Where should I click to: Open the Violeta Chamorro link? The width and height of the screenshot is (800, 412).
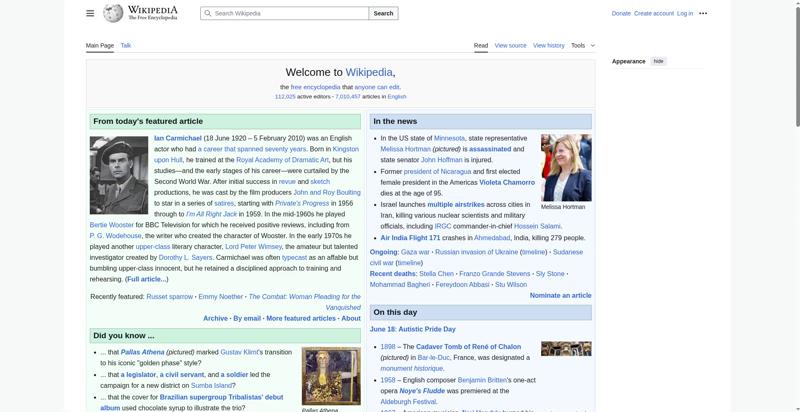coord(507,183)
